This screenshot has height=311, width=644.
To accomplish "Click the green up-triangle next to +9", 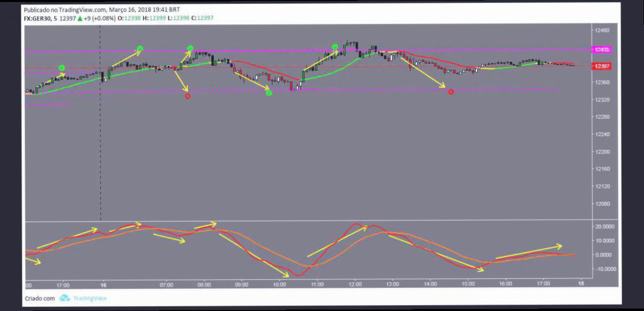I will (x=79, y=18).
